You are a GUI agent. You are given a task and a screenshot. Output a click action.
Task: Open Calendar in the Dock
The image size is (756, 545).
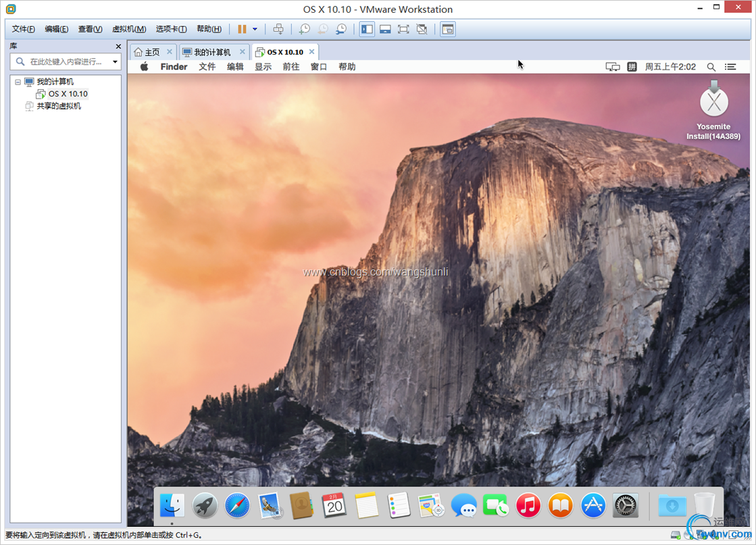[x=334, y=505]
